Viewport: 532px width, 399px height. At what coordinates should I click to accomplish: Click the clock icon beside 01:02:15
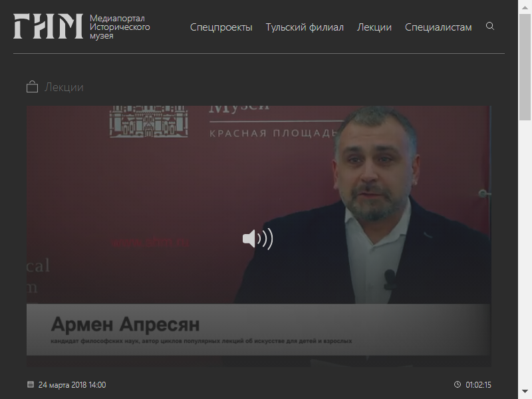[458, 384]
